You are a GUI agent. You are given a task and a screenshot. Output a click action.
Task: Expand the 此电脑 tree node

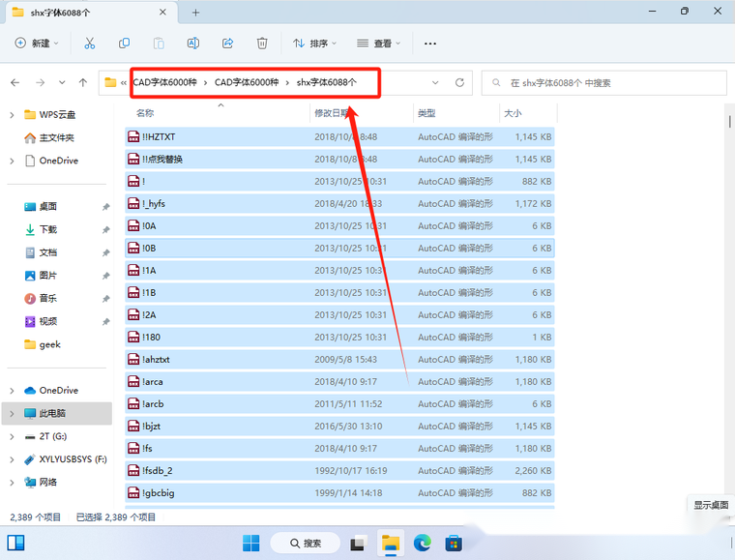12,413
